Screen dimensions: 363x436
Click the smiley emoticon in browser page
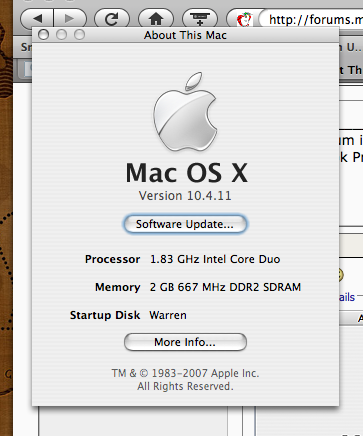click(341, 275)
